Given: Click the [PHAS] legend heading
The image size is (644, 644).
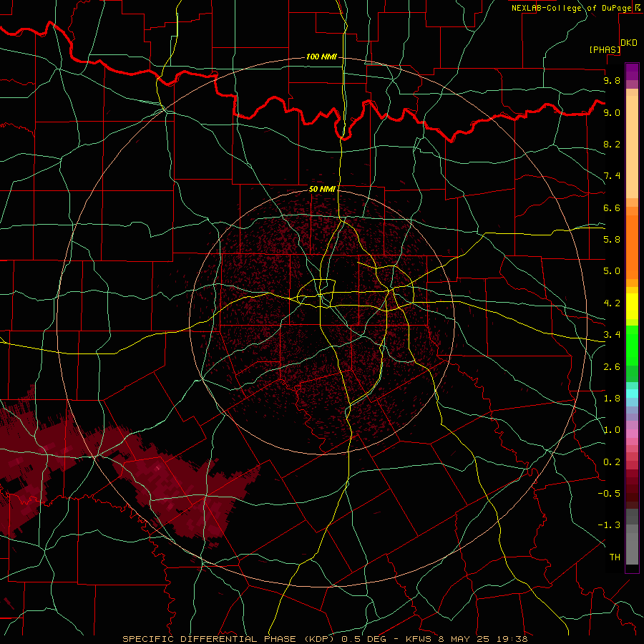Looking at the screenshot, I should 605,49.
